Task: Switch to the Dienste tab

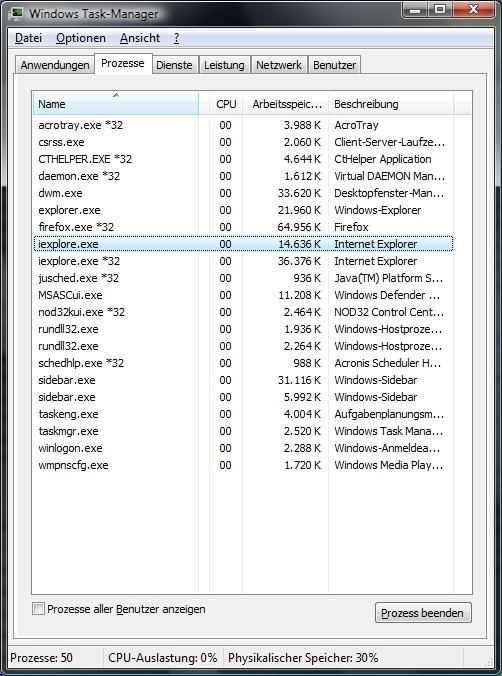Action: point(174,65)
